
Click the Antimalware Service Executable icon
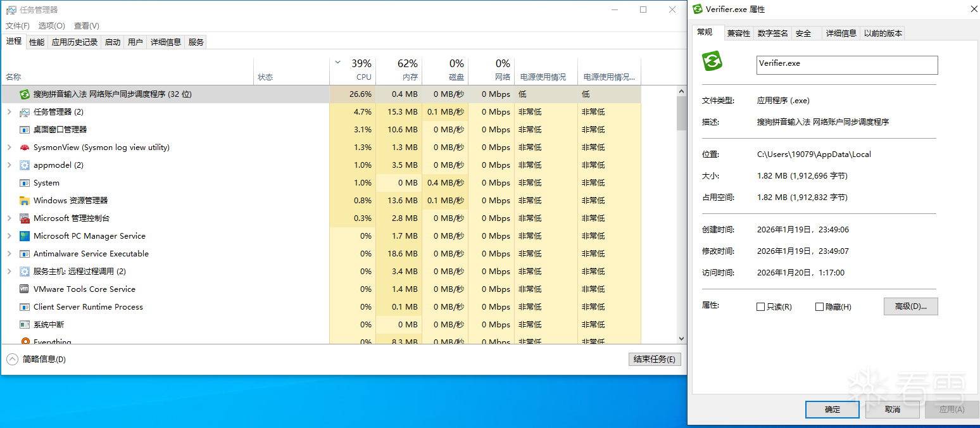(25, 254)
